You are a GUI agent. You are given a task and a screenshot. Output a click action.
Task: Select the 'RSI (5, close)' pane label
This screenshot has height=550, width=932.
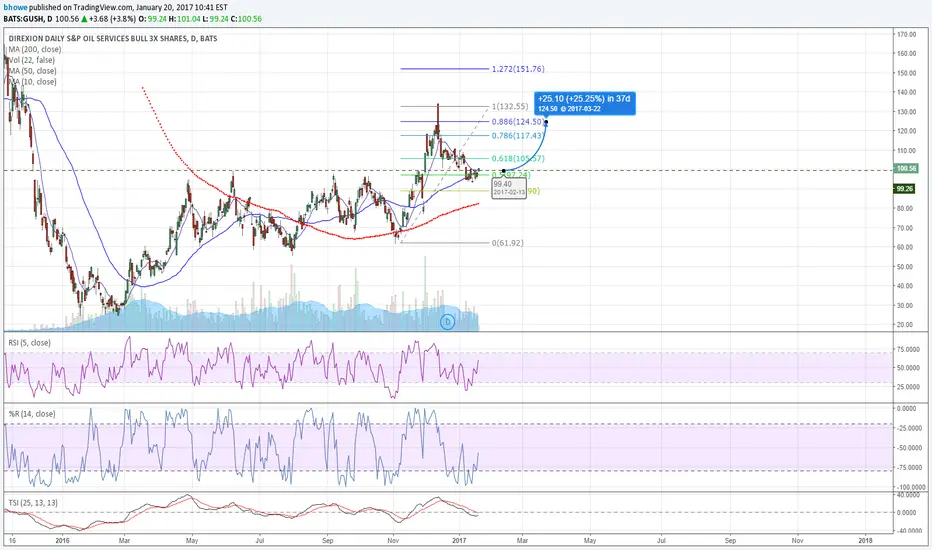(x=30, y=343)
